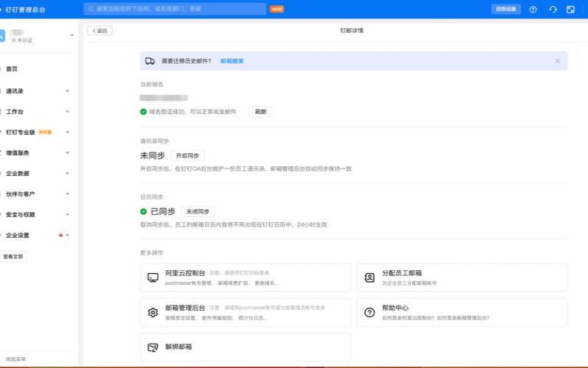
Task: Click the monitor icon for 阿里云控制台
Action: coord(153,277)
